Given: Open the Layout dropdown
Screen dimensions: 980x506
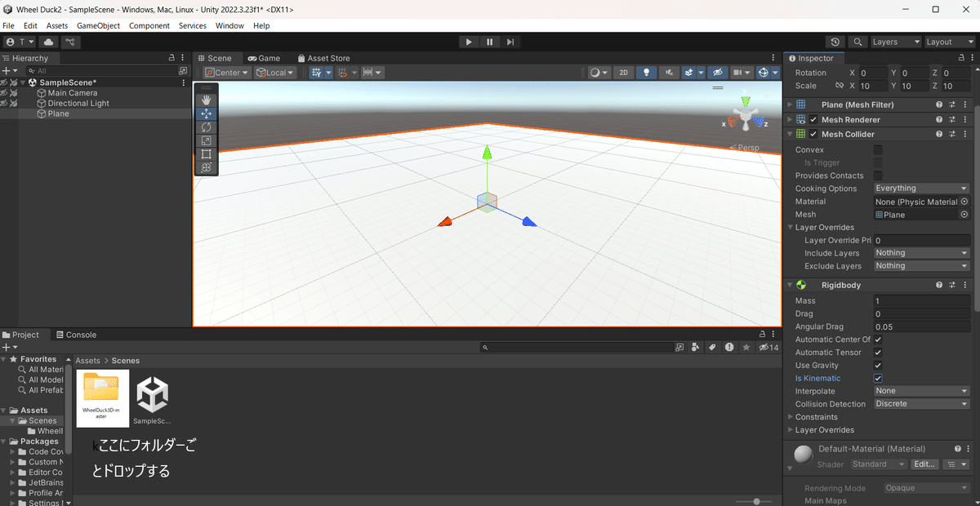Looking at the screenshot, I should (x=950, y=42).
